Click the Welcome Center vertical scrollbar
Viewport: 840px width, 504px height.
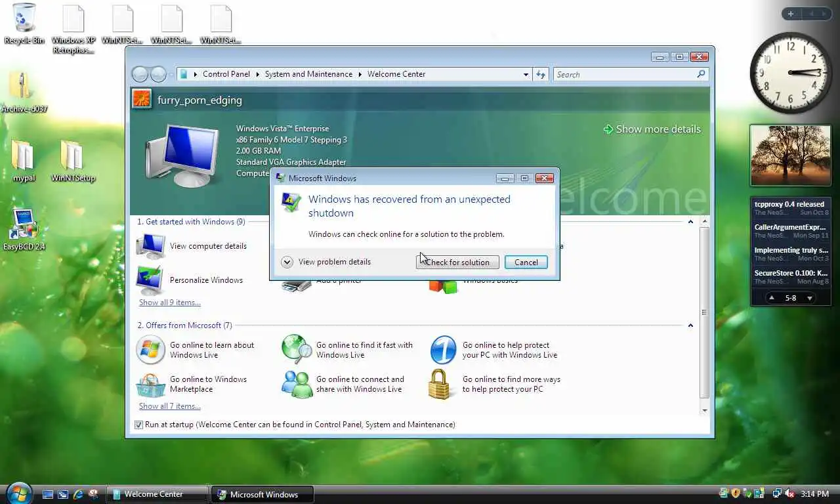pyautogui.click(x=704, y=313)
